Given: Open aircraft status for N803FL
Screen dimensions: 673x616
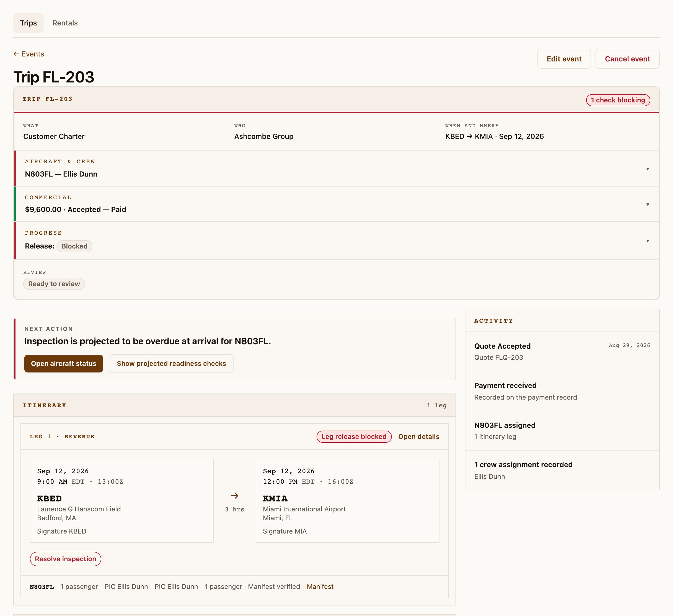Looking at the screenshot, I should (x=63, y=364).
